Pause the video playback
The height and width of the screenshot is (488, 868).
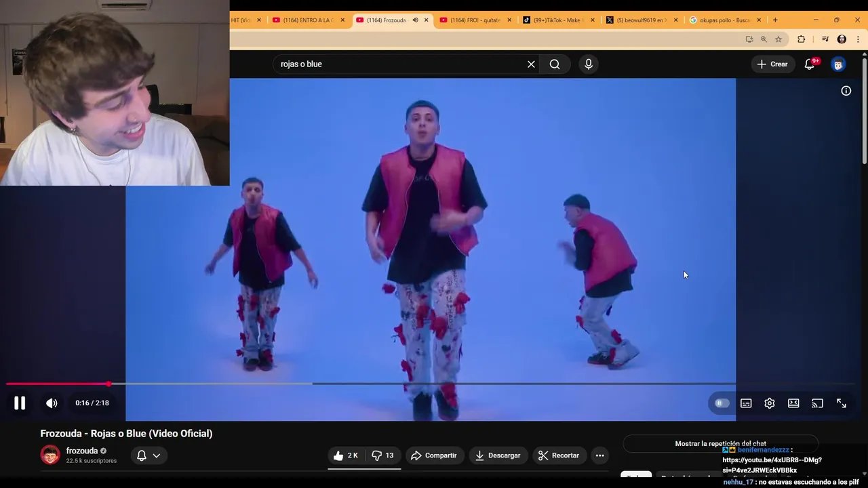pos(20,403)
